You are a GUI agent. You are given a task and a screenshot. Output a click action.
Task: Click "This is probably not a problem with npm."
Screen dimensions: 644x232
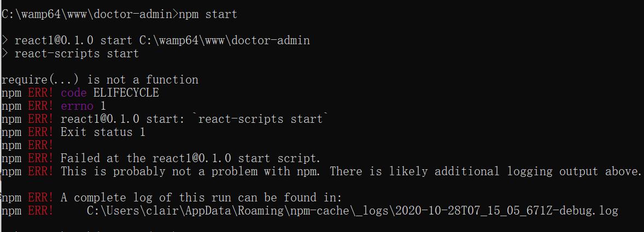[x=192, y=171]
